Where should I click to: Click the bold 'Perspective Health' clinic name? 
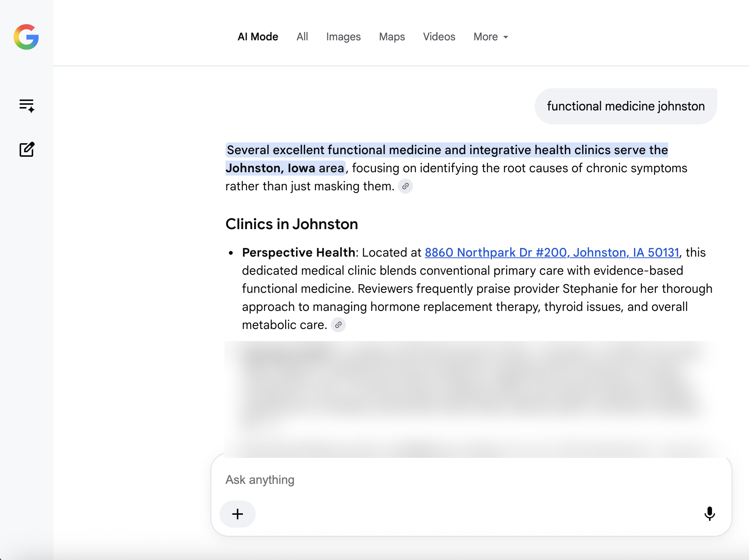(x=299, y=252)
